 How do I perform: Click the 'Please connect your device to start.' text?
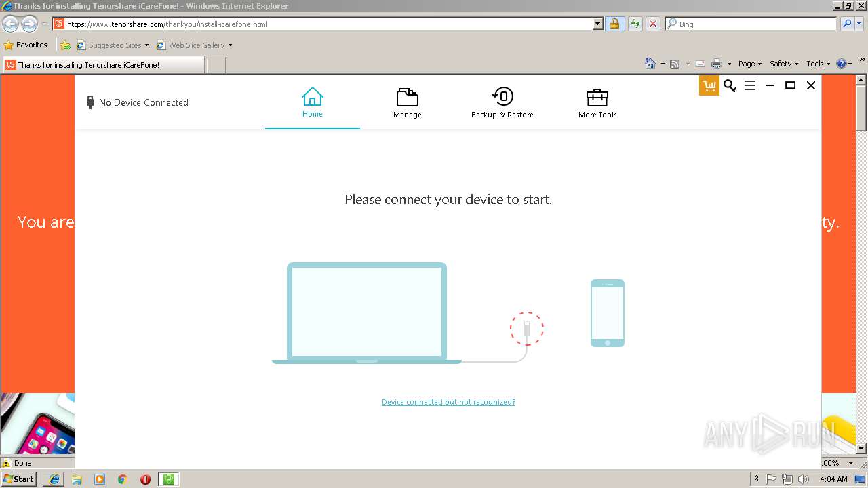point(448,199)
